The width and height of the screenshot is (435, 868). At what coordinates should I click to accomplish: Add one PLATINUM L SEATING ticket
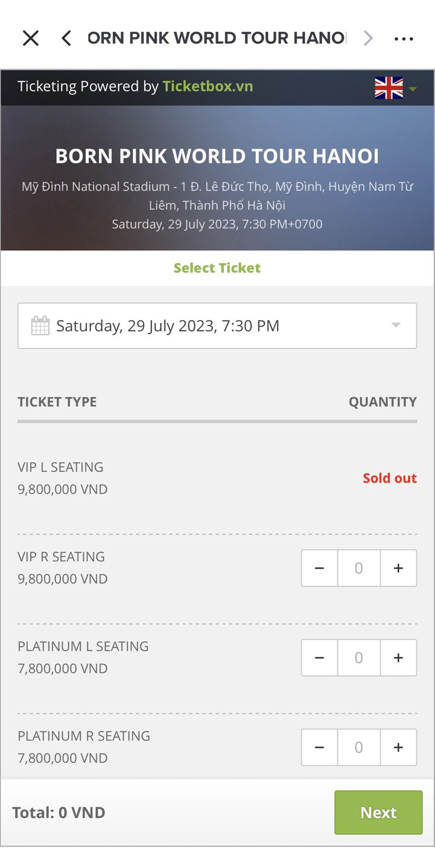(398, 658)
